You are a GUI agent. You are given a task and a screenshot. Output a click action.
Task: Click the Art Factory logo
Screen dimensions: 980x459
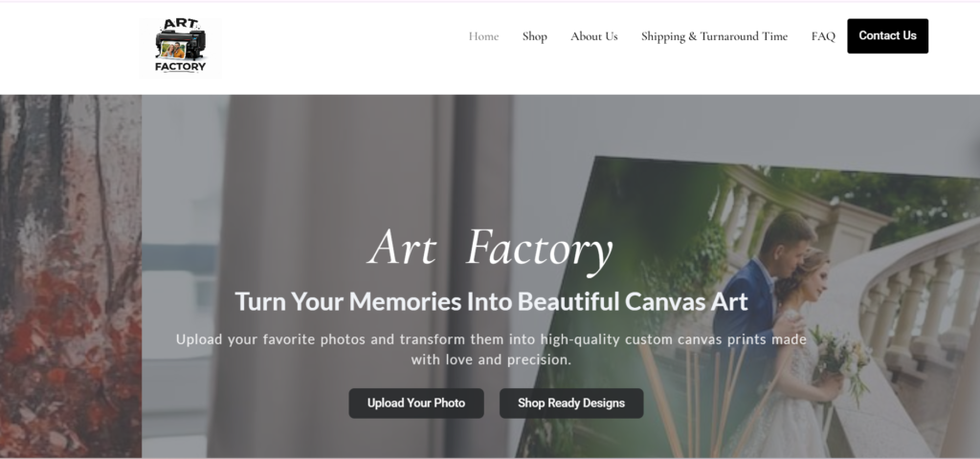point(180,48)
